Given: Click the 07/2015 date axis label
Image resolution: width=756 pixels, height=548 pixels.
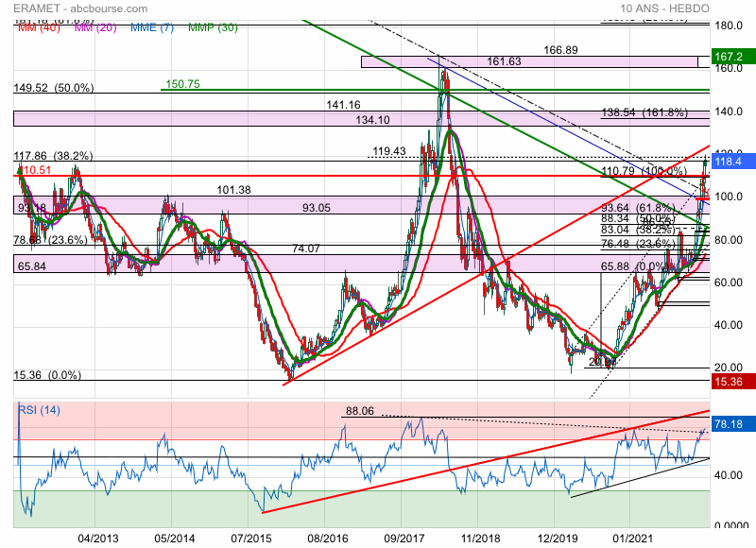Looking at the screenshot, I should pyautogui.click(x=250, y=539).
